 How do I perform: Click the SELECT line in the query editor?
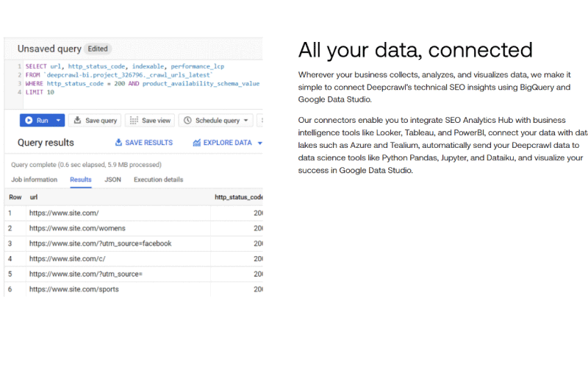pyautogui.click(x=125, y=66)
